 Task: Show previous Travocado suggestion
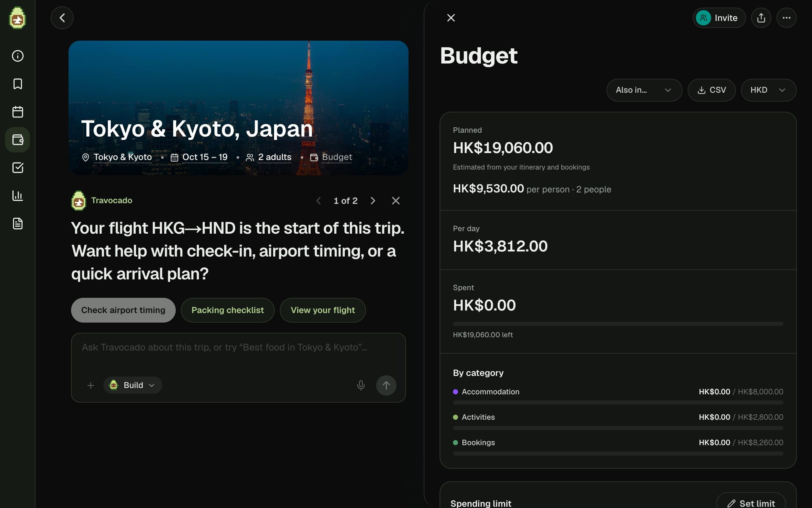[x=318, y=201]
